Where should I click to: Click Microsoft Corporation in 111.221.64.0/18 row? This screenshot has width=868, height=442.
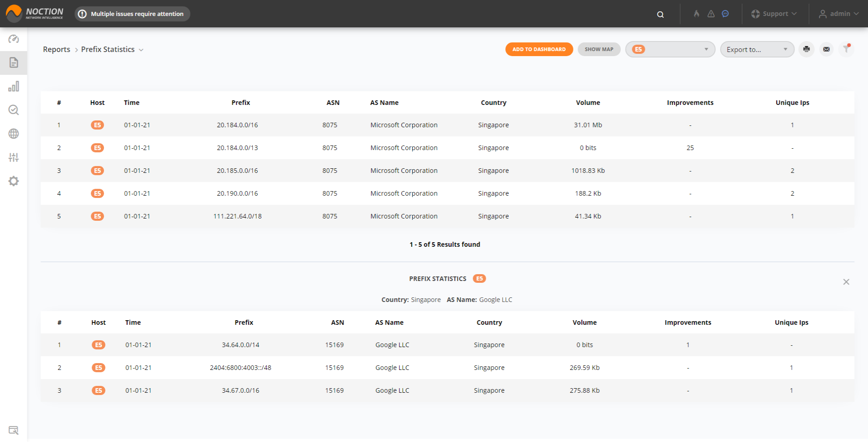tap(404, 216)
